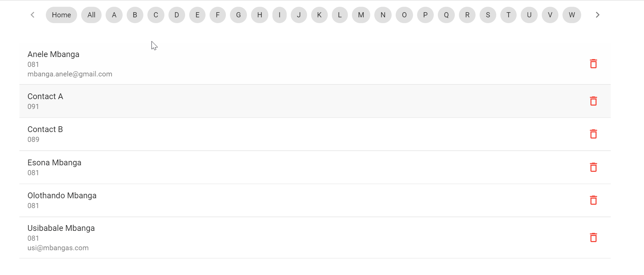Remove Contact B using trash icon
This screenshot has height=275, width=644.
tap(593, 134)
